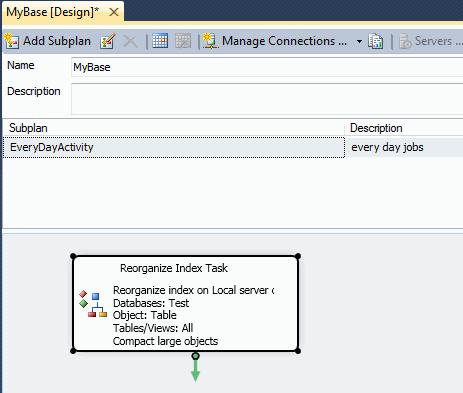Close the MyBase [Design] tab

(114, 12)
